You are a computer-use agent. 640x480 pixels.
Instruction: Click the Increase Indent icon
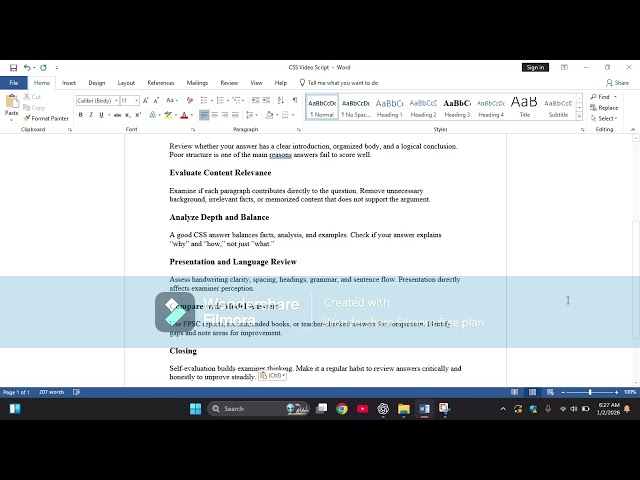[x=266, y=100]
